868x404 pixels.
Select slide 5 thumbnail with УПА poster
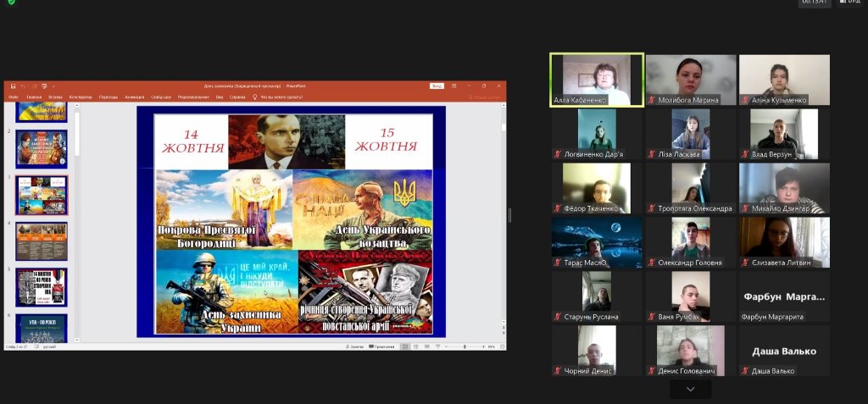[x=42, y=287]
